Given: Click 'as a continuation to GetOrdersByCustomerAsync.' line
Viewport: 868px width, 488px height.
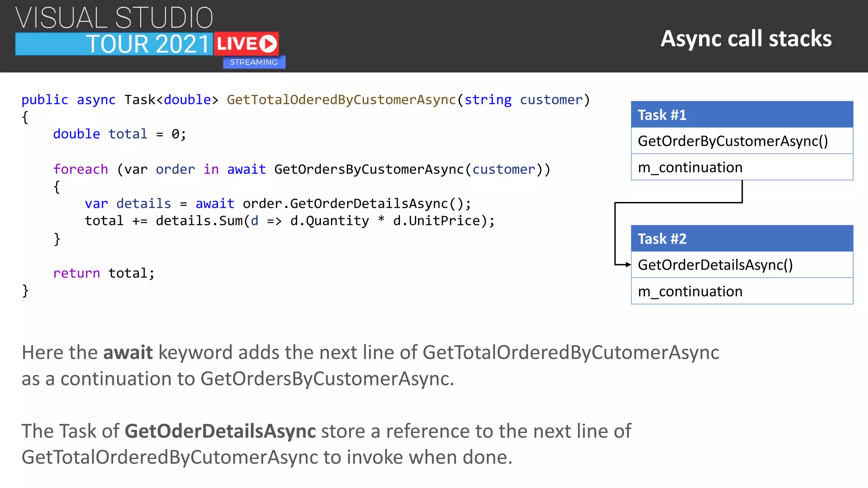Looking at the screenshot, I should (x=238, y=379).
